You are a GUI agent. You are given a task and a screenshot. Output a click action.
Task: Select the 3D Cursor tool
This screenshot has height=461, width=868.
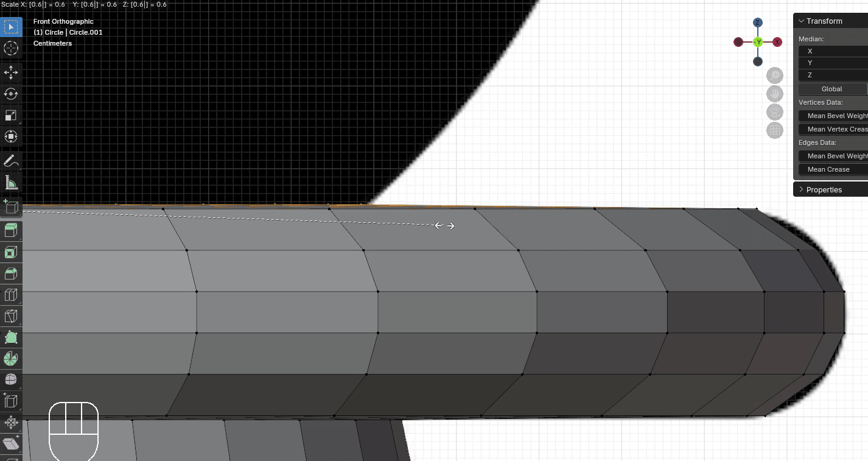pyautogui.click(x=11, y=48)
